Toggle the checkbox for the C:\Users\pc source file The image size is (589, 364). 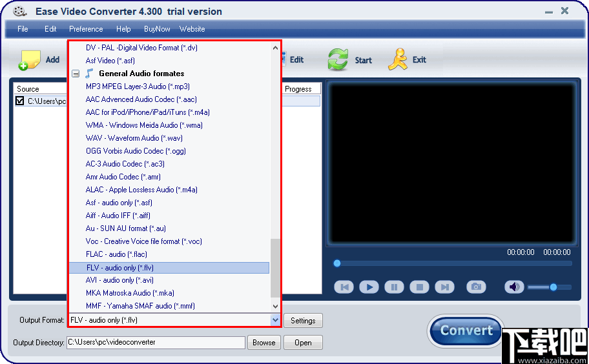point(20,101)
